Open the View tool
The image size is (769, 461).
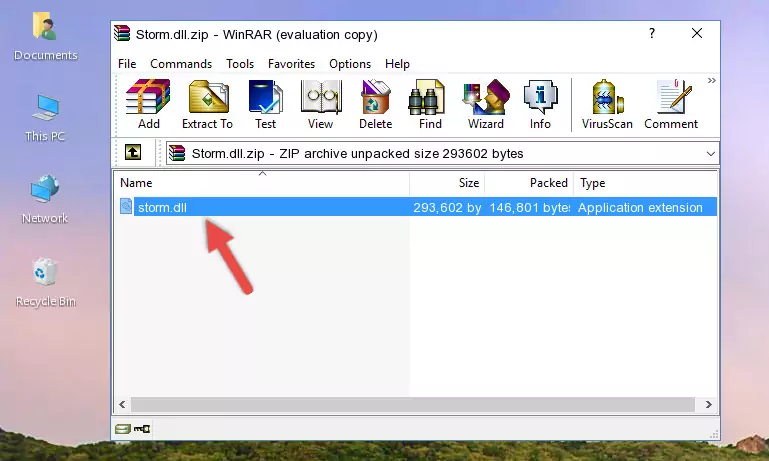point(321,104)
